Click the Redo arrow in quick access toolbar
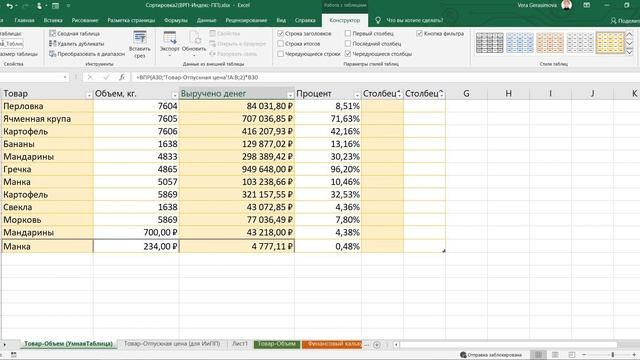 (x=24, y=6)
